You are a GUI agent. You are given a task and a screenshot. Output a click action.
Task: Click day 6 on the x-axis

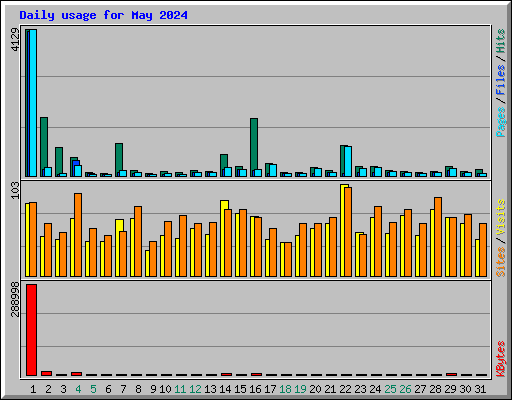pos(108,389)
